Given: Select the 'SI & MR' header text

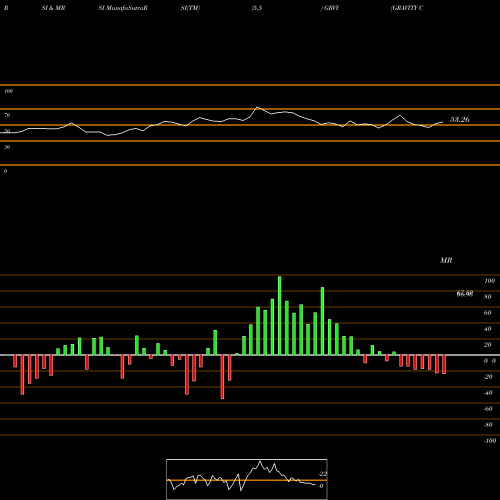Looking at the screenshot, I should tap(53, 8).
